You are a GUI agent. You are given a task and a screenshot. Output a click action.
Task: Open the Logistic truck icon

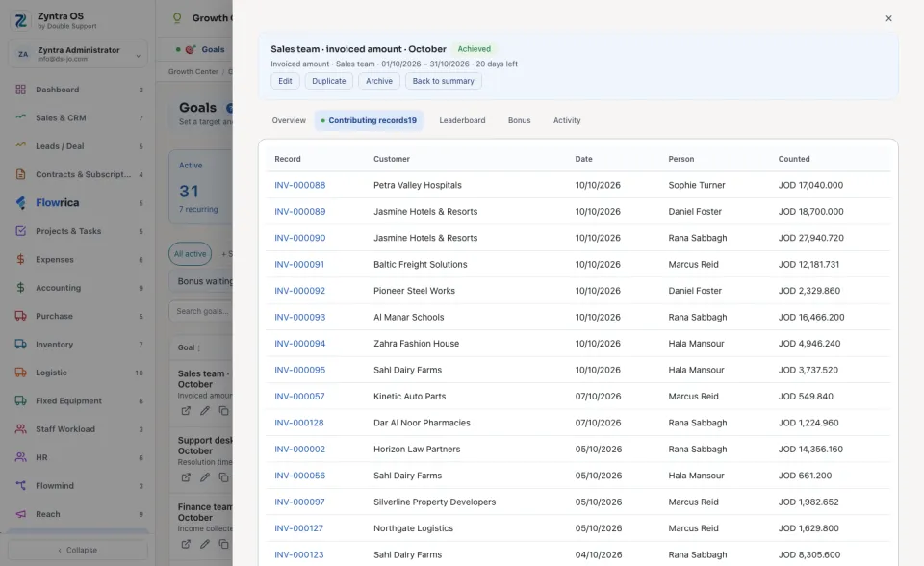(20, 373)
